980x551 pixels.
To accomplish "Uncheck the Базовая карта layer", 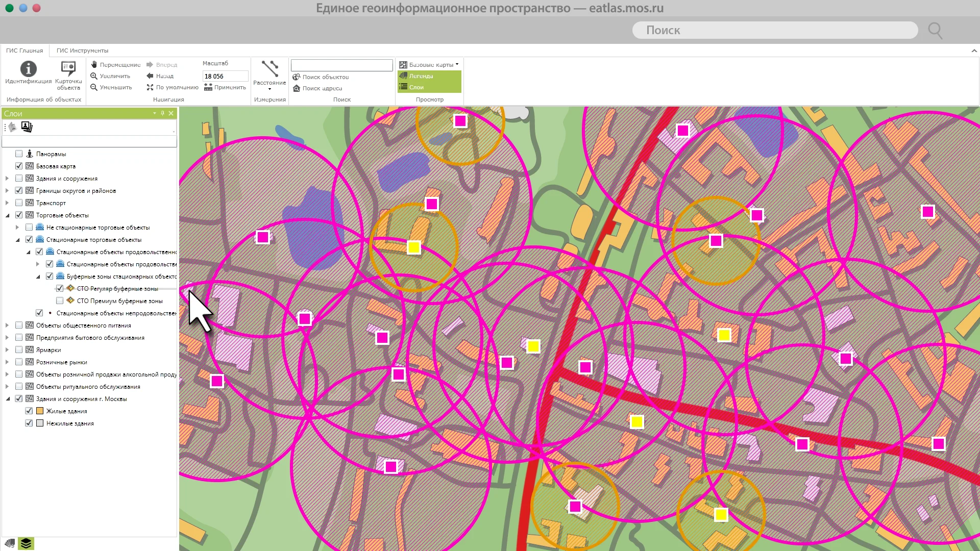I will (19, 166).
